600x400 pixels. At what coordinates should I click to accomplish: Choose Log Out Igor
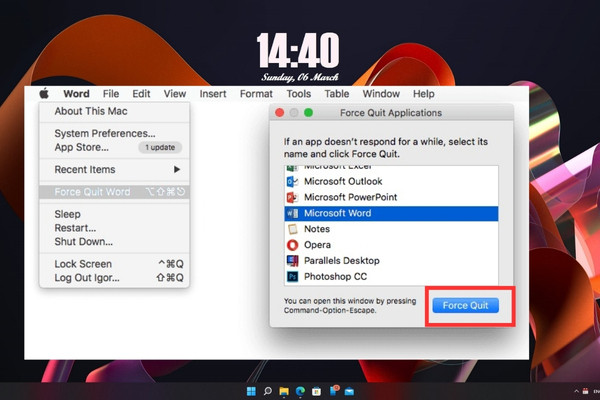pyautogui.click(x=114, y=278)
